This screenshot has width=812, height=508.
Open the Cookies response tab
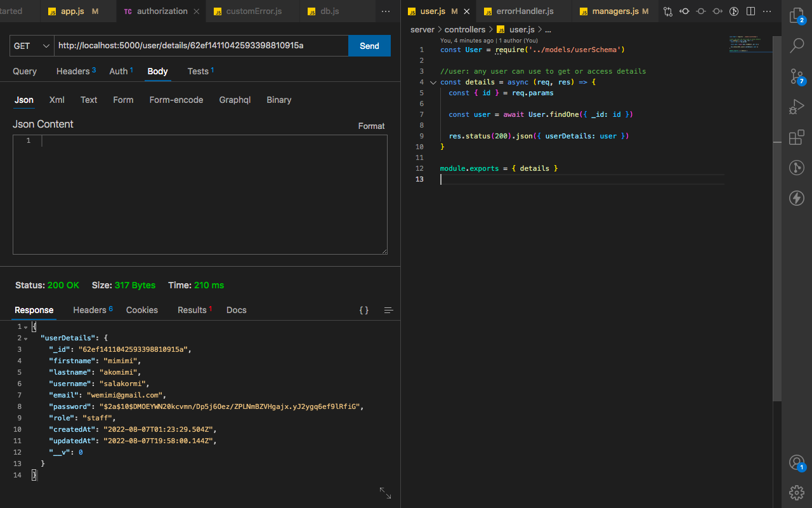pos(142,310)
